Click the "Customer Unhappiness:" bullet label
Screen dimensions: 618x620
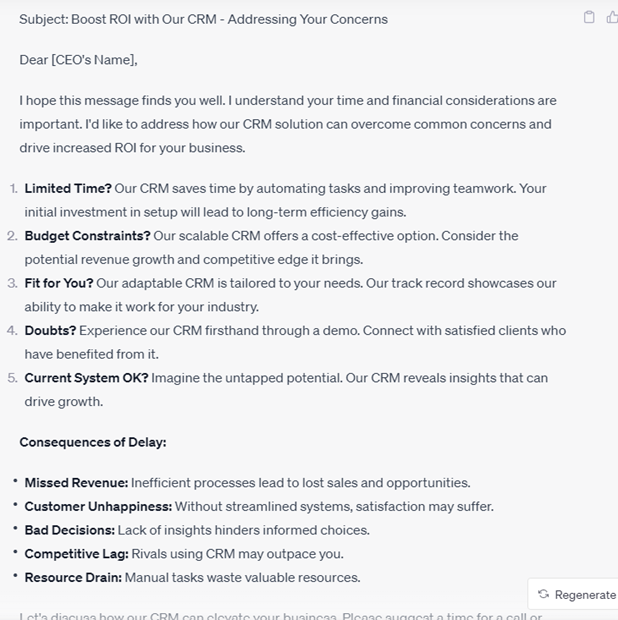[98, 507]
